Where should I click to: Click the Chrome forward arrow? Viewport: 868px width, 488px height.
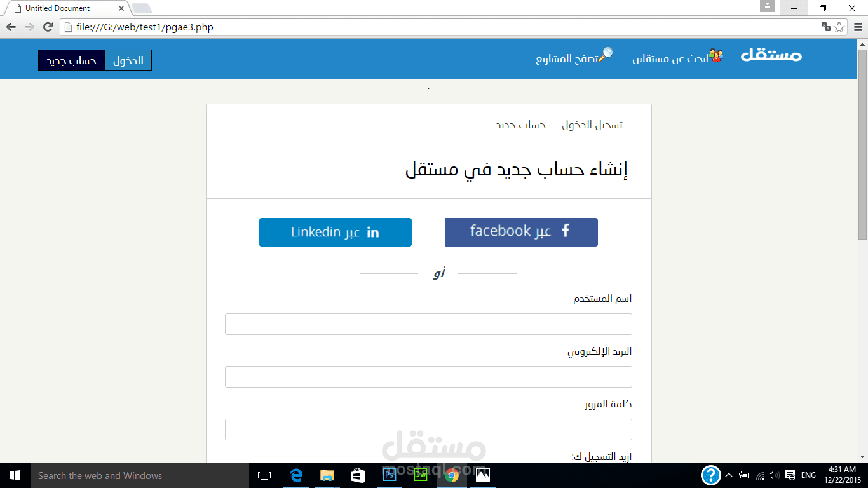[29, 27]
